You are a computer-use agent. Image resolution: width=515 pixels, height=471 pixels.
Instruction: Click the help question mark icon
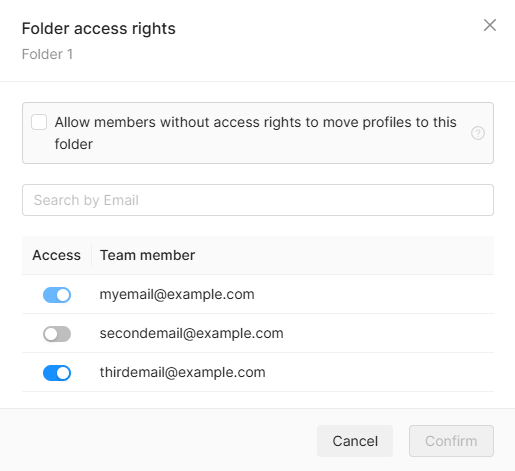(x=478, y=133)
